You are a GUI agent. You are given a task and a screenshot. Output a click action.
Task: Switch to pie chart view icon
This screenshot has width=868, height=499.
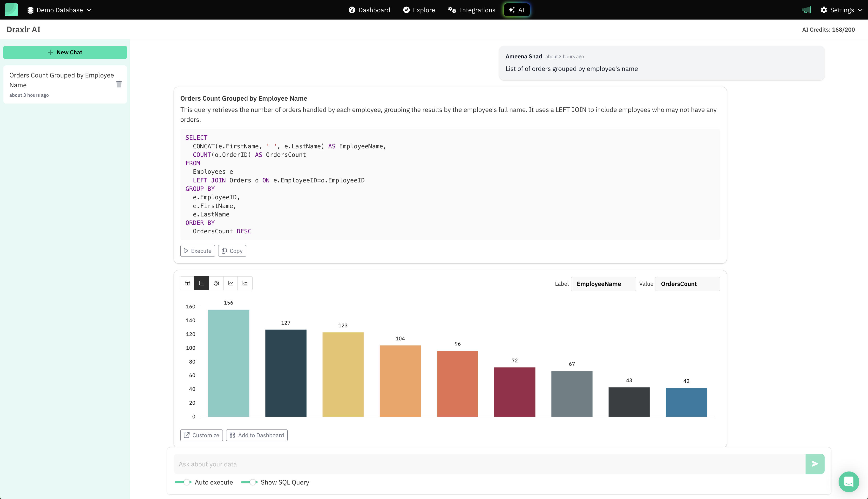coord(217,283)
